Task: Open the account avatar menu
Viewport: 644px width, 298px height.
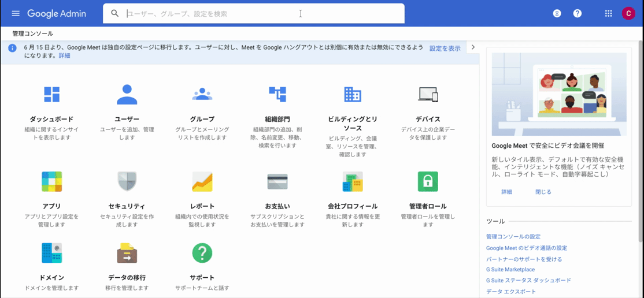Action: (628, 13)
